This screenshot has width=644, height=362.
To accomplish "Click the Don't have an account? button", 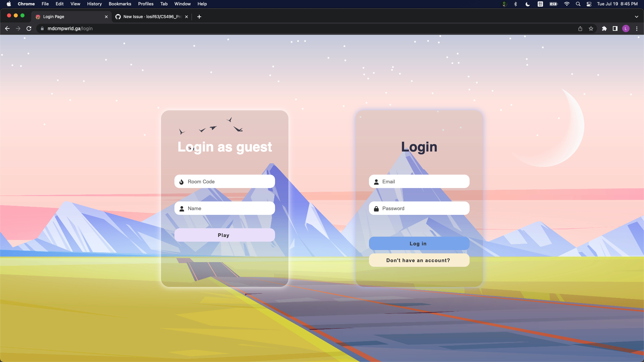I will [x=419, y=260].
